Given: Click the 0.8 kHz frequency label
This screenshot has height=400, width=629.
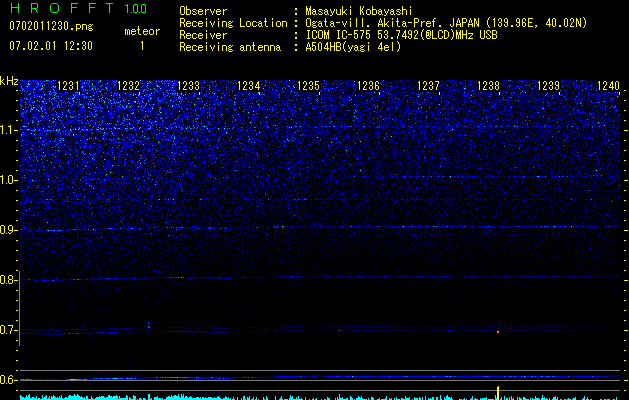Looking at the screenshot, I should click(9, 280).
